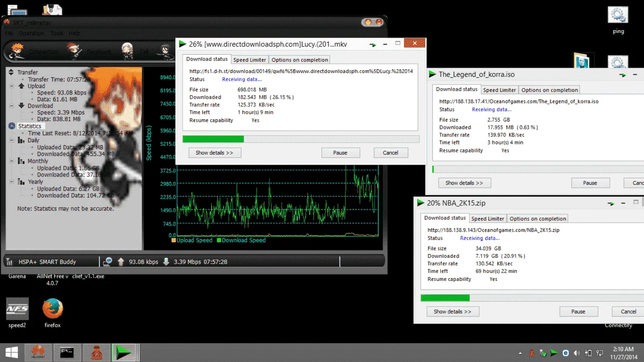Click green arrow in NBA_2K15 title bar
Screen dimensions: 644x362
tap(611, 203)
